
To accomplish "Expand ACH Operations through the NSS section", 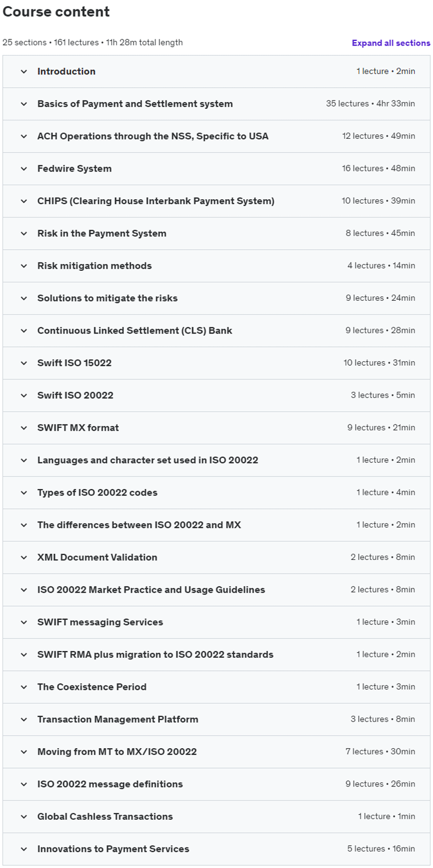I will tap(216, 136).
